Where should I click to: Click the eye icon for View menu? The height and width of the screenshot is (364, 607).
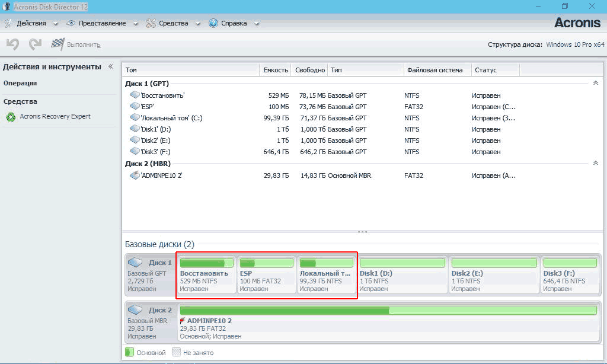pos(71,23)
